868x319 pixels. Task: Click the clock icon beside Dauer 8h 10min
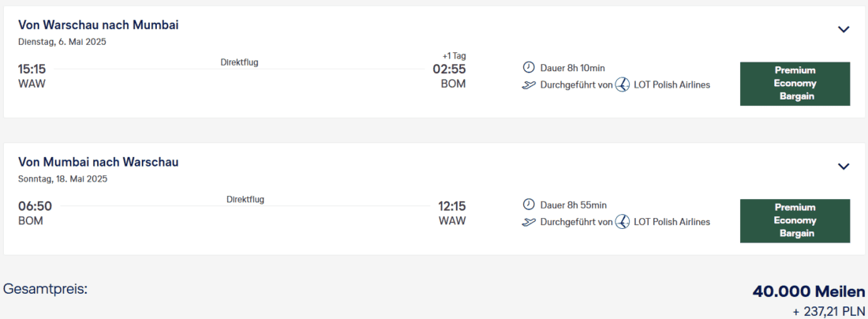pos(529,68)
